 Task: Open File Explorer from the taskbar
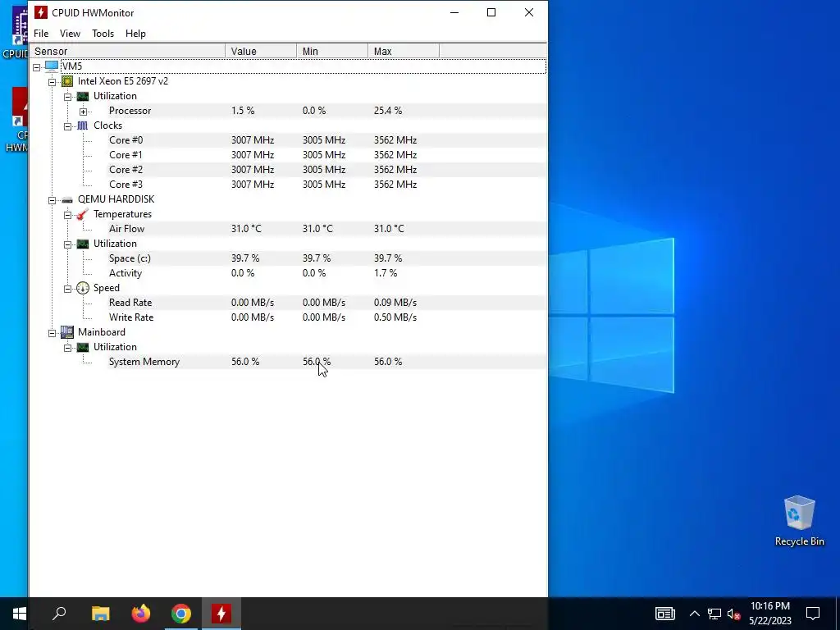pyautogui.click(x=100, y=614)
